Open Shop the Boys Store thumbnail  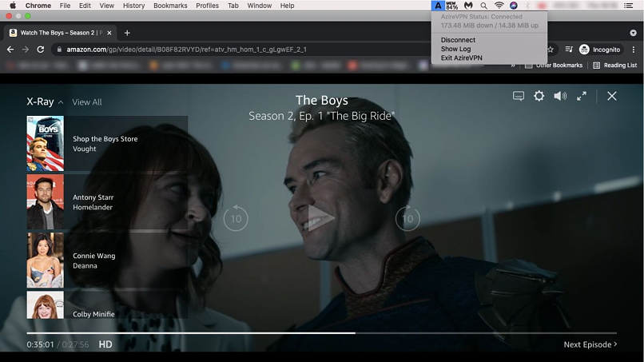(x=46, y=143)
